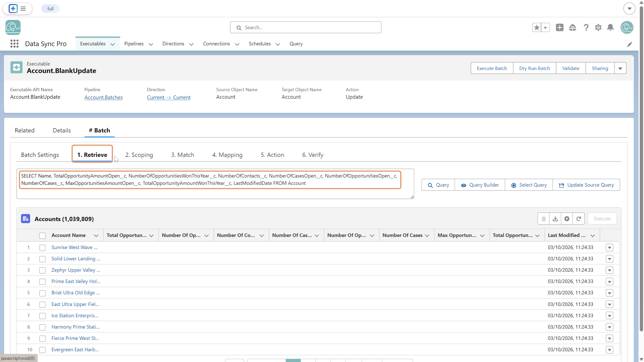
Task: Click the pencil edit navigation icon
Action: pyautogui.click(x=629, y=44)
